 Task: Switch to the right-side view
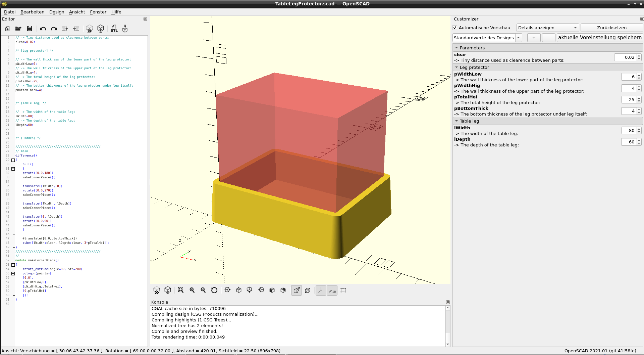[x=227, y=290]
